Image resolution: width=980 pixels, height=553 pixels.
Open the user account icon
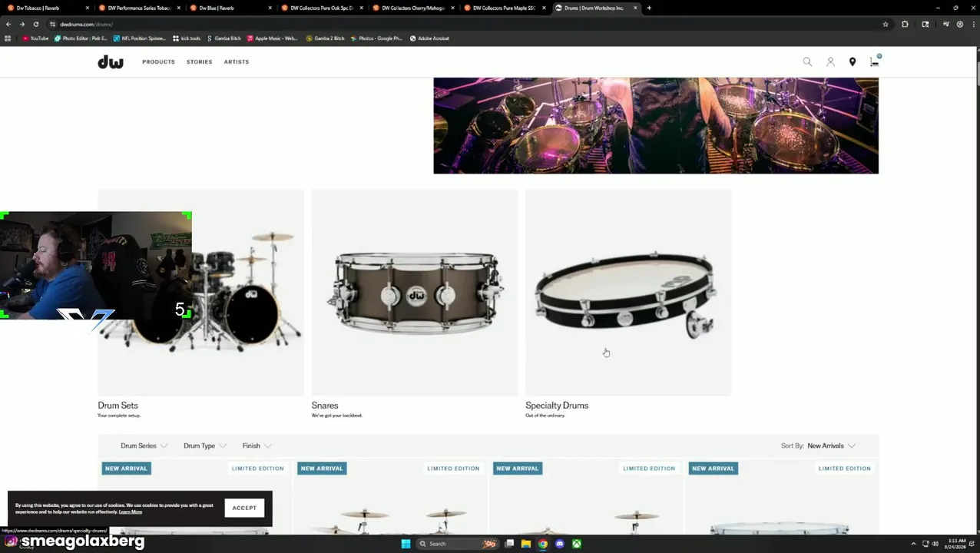[830, 61]
